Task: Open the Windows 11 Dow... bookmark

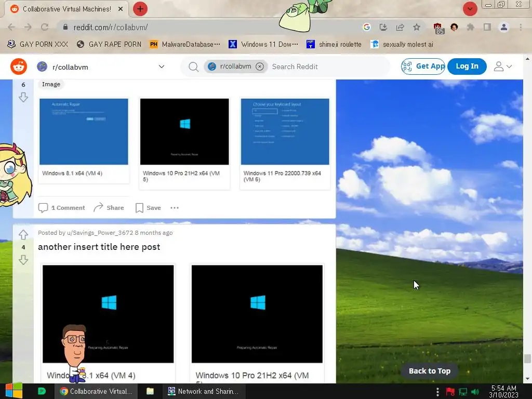Action: (x=263, y=44)
